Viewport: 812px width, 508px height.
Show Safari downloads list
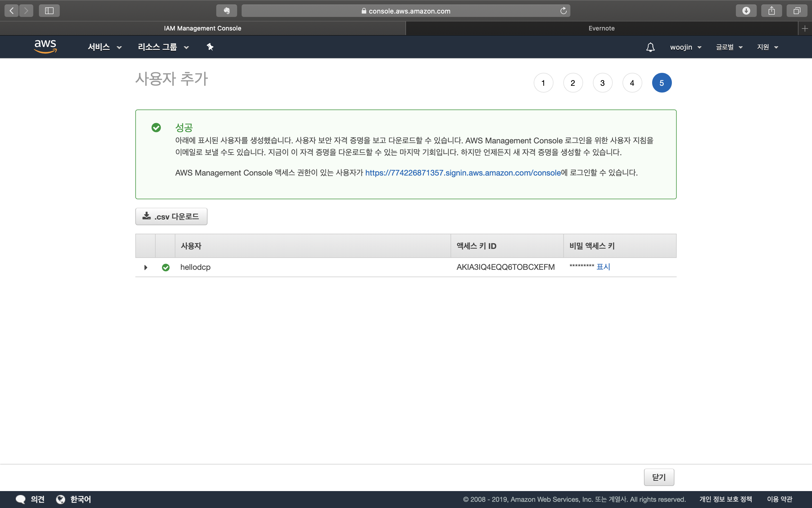pos(746,11)
